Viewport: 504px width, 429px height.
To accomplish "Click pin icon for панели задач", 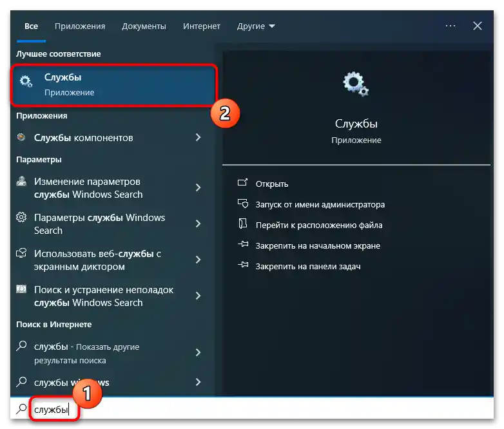I will click(243, 265).
